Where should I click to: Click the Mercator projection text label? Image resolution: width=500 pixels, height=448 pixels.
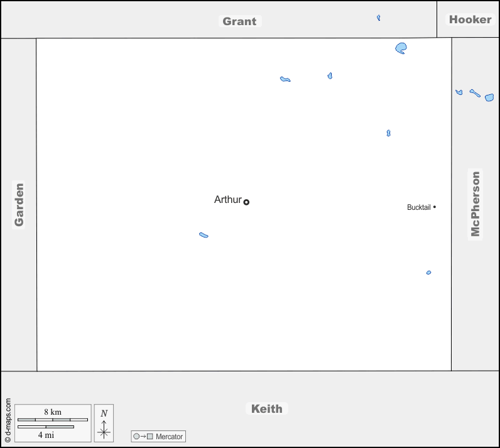(x=169, y=436)
